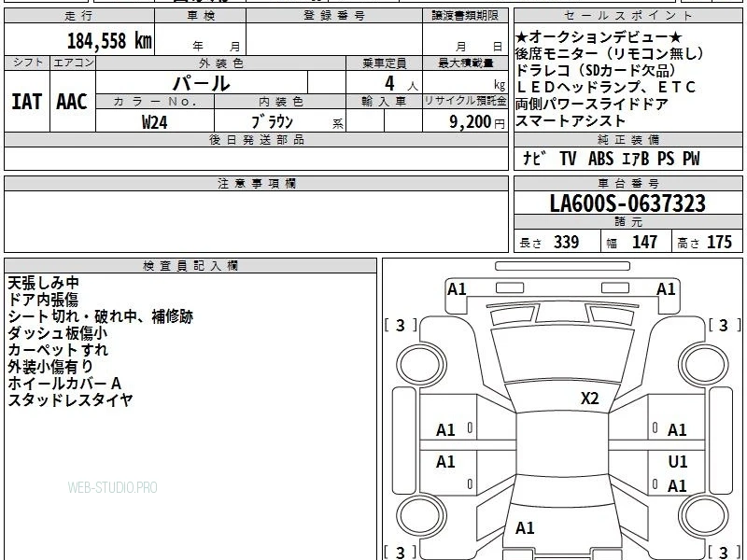
Task: Click the カーペットすれ note
Action: click(58, 350)
